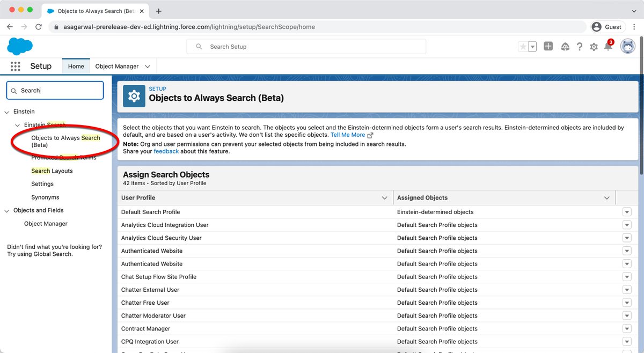The width and height of the screenshot is (644, 353).
Task: Select the Chatter Free User cell
Action: pyautogui.click(x=255, y=303)
